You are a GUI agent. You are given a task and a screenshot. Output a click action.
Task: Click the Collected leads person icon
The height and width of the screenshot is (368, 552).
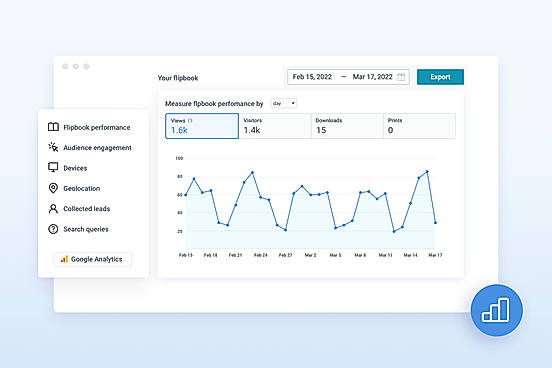(53, 208)
